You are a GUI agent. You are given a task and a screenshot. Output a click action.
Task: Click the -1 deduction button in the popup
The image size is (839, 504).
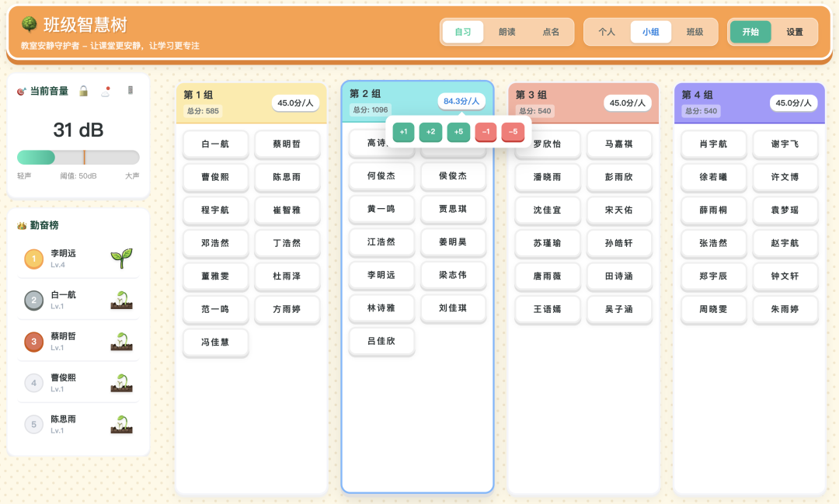pyautogui.click(x=486, y=132)
